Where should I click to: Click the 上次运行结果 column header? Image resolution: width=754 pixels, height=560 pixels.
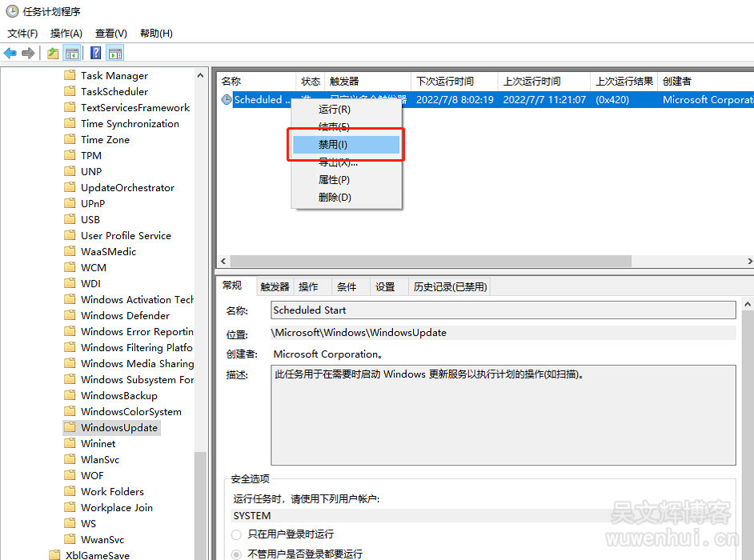[x=624, y=82]
